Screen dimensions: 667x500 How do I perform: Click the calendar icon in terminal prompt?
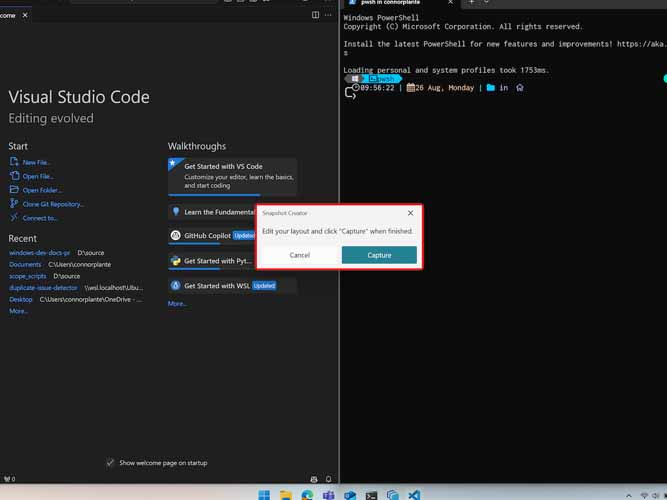[x=410, y=88]
